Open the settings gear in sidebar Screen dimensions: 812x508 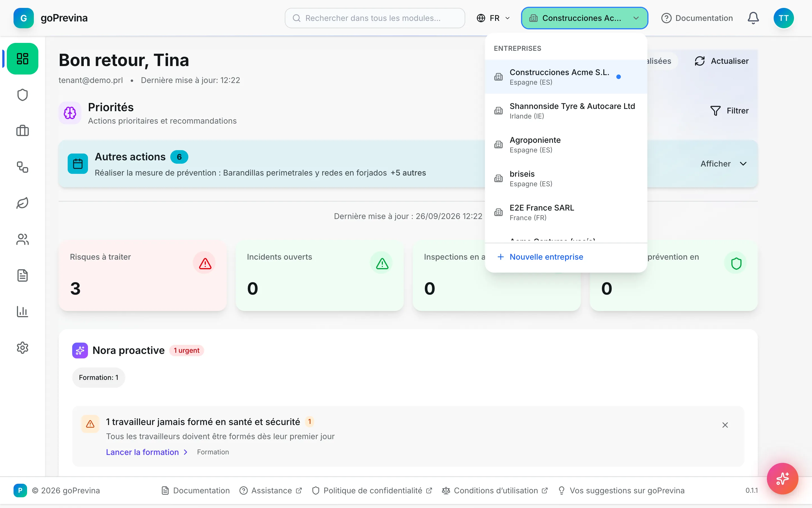(23, 348)
